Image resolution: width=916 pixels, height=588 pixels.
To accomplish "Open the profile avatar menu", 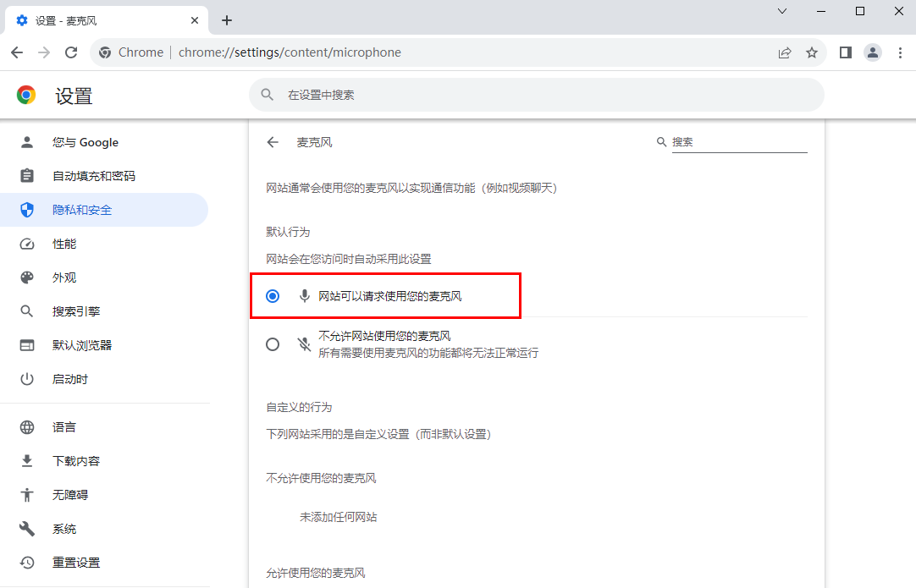I will tap(873, 52).
